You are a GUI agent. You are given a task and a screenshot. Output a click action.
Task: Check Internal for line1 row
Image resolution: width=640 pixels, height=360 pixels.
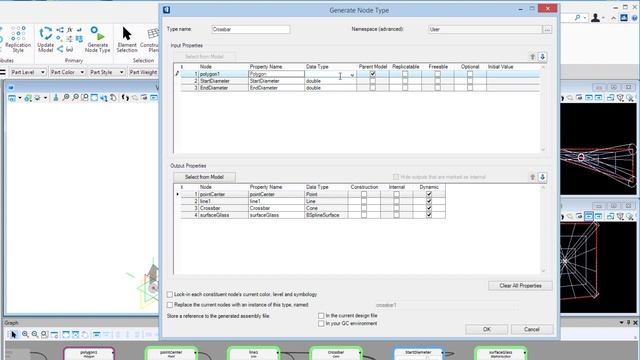pyautogui.click(x=396, y=201)
